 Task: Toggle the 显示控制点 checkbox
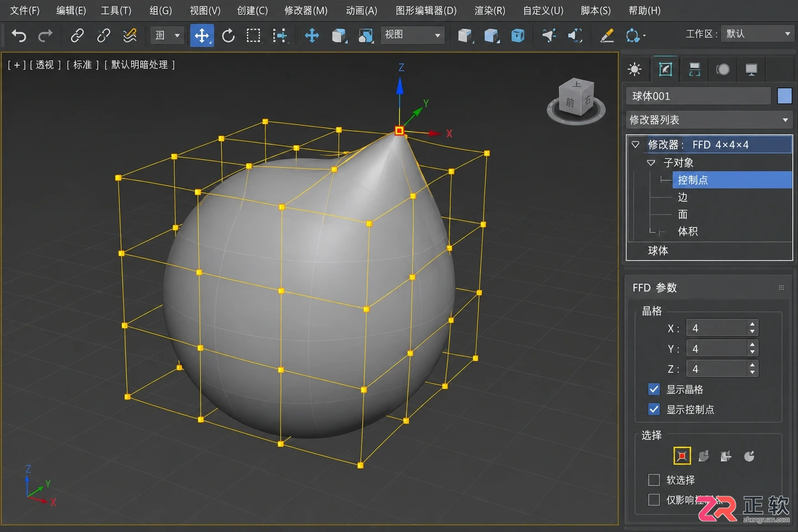coord(654,410)
